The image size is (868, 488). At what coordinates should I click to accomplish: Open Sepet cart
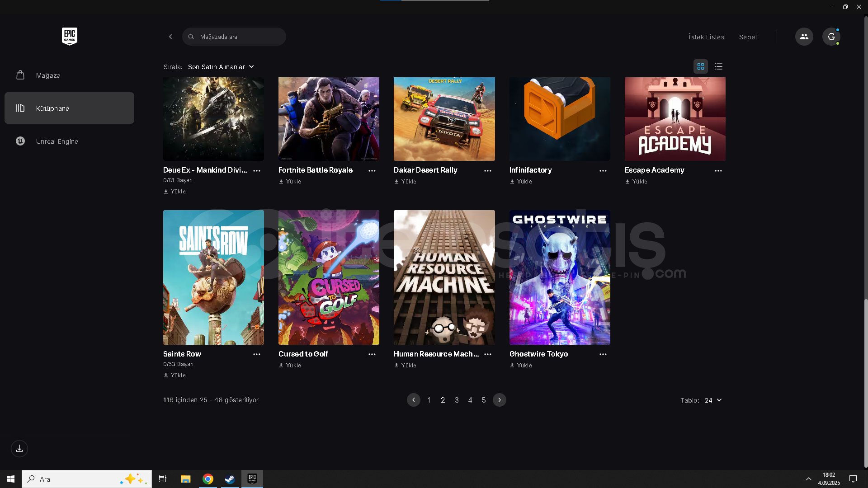click(x=748, y=37)
